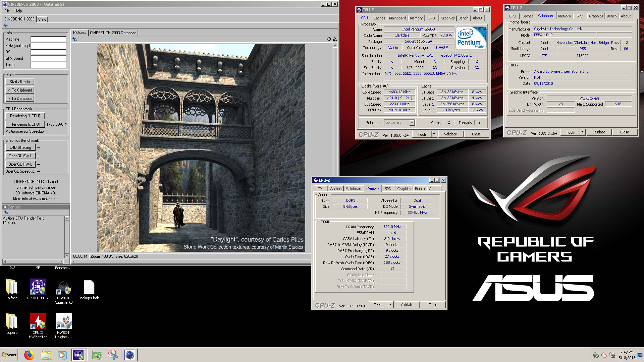
Task: Switch to CINEBENCH taskbar button
Action: click(130, 355)
